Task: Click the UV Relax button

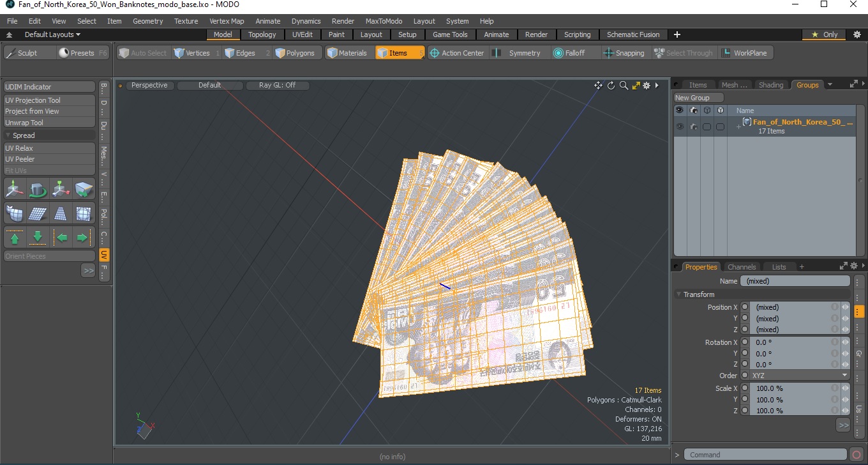Action: point(49,148)
